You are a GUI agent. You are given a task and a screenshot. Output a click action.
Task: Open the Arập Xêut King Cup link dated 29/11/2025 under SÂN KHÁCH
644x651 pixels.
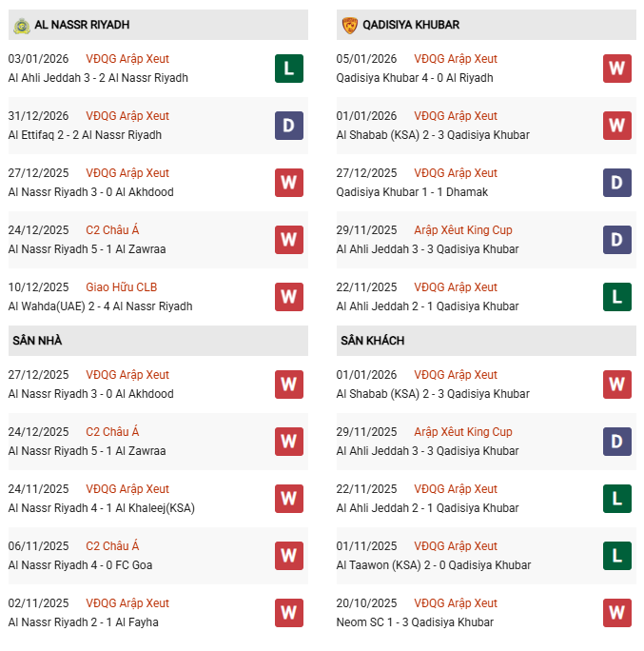(463, 432)
